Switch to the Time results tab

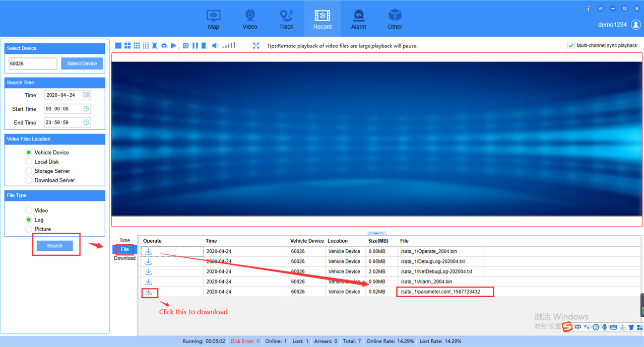124,240
